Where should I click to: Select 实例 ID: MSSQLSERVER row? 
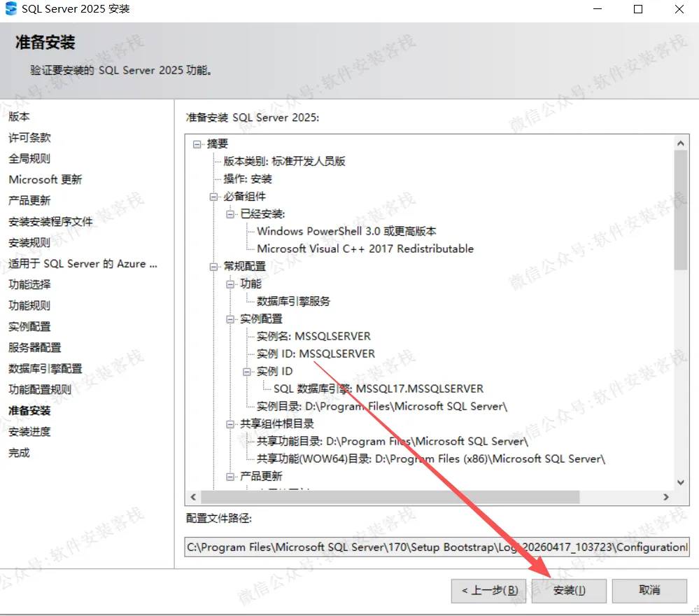(316, 353)
